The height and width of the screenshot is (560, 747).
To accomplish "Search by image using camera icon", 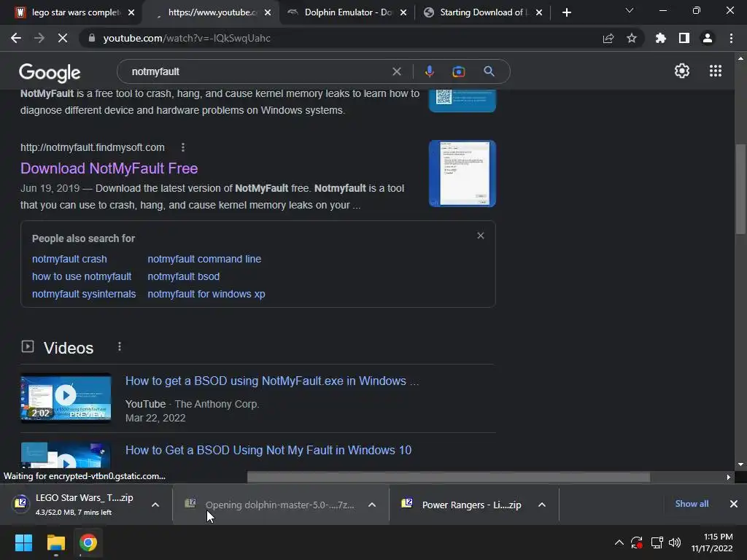I will coord(458,71).
